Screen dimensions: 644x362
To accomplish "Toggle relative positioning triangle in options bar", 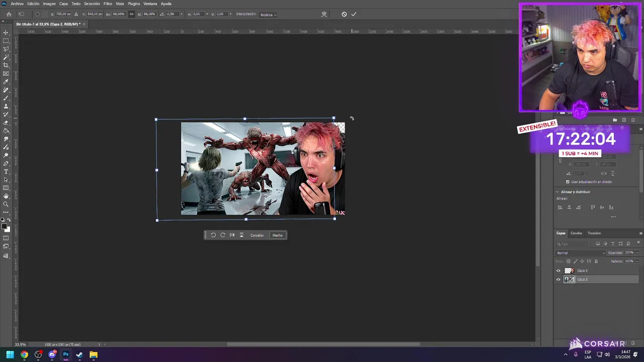I will click(x=76, y=14).
